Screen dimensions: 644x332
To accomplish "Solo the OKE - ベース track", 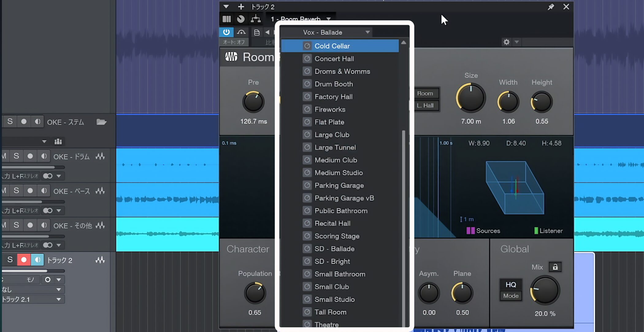I will point(16,191).
